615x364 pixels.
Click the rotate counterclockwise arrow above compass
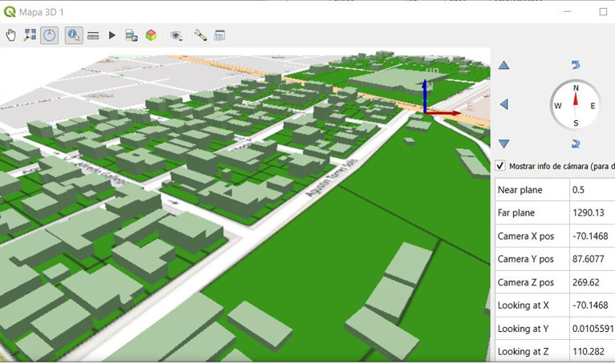[576, 65]
